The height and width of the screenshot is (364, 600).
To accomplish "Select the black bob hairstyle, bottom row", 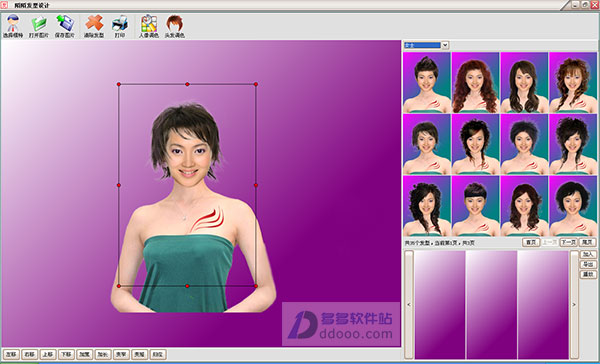I will tap(573, 206).
